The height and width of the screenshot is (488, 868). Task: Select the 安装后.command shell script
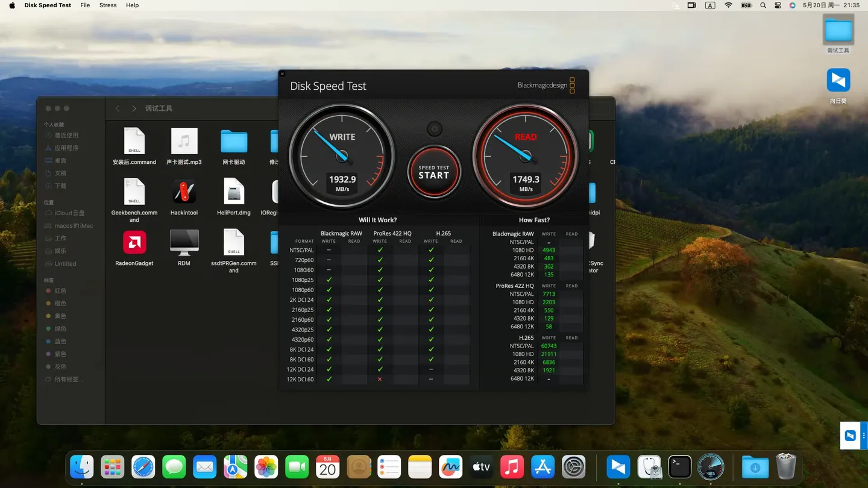(134, 142)
